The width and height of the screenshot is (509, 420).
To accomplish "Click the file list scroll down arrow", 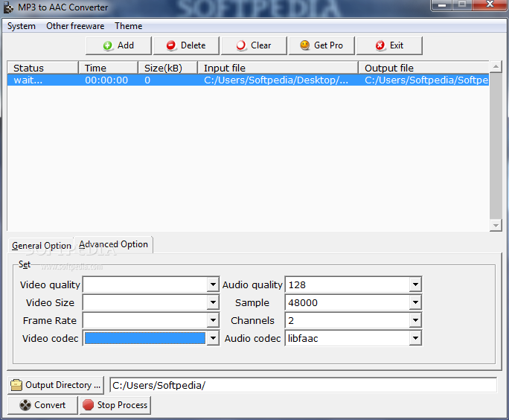I will click(x=496, y=225).
